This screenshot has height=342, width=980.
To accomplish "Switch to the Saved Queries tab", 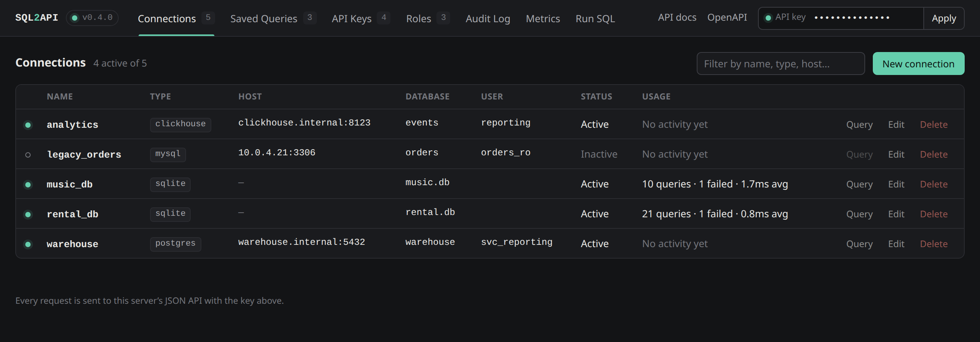I will (273, 18).
